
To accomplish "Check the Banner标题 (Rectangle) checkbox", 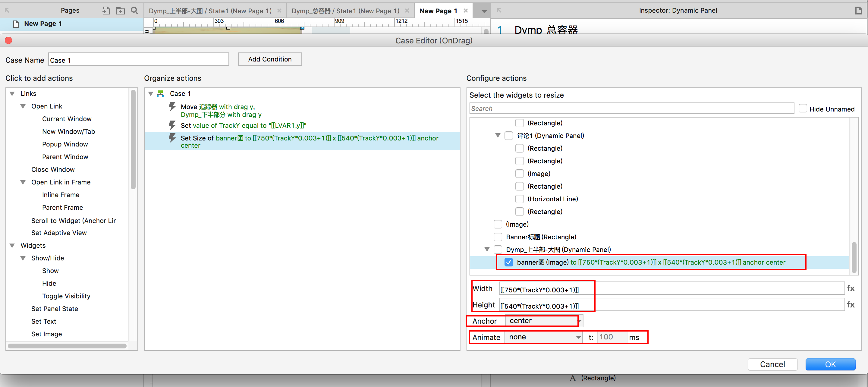I will point(498,237).
